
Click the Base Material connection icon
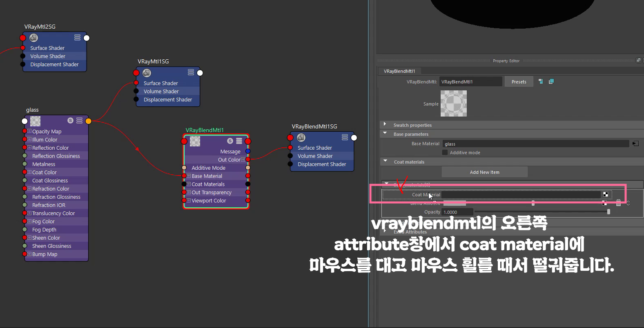click(635, 144)
